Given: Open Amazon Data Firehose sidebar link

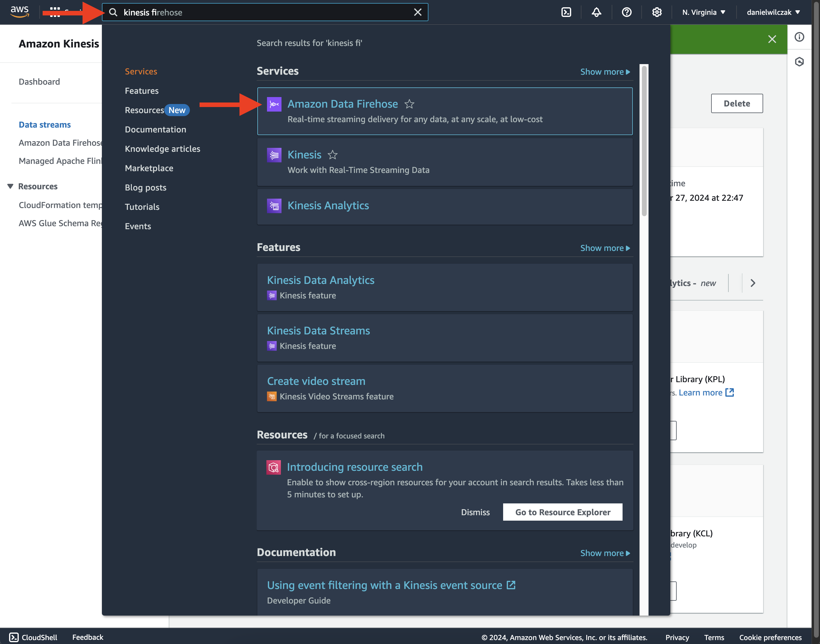Looking at the screenshot, I should (60, 143).
